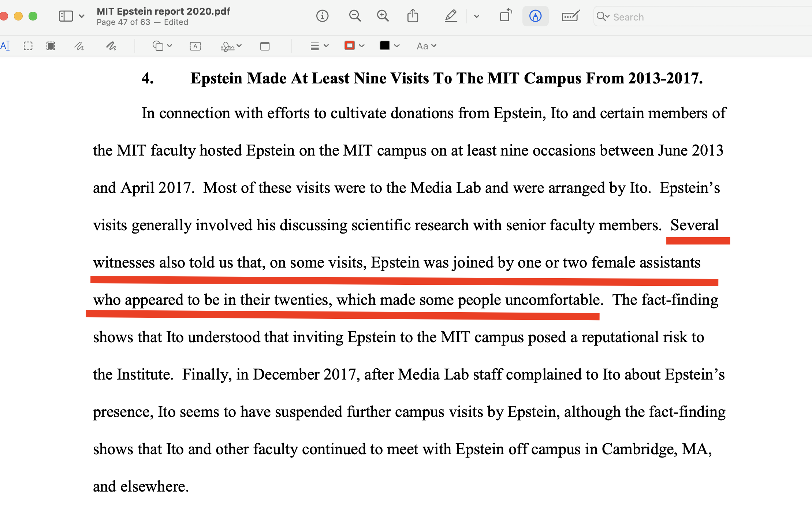Image resolution: width=812 pixels, height=519 pixels.
Task: Expand the sidebar view options chevron
Action: click(82, 16)
